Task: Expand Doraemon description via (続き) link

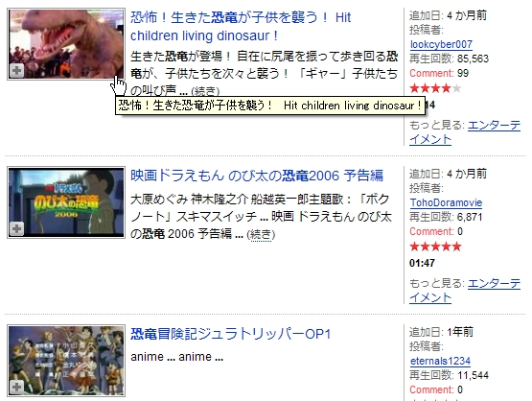Action: click(x=261, y=235)
